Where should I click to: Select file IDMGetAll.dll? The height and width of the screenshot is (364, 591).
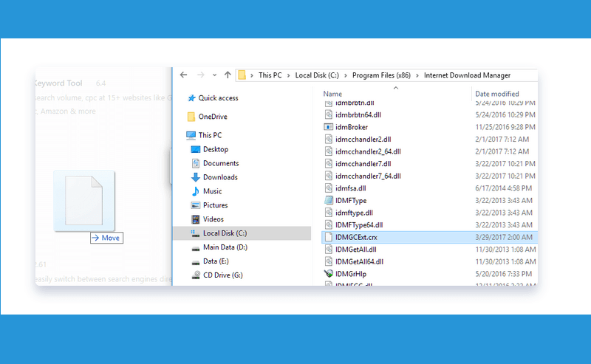(x=356, y=250)
